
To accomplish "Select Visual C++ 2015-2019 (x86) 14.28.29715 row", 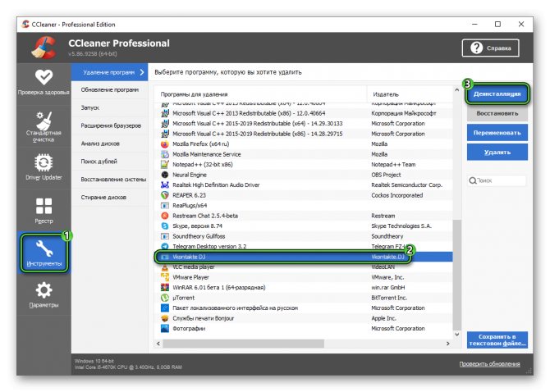I will point(304,134).
